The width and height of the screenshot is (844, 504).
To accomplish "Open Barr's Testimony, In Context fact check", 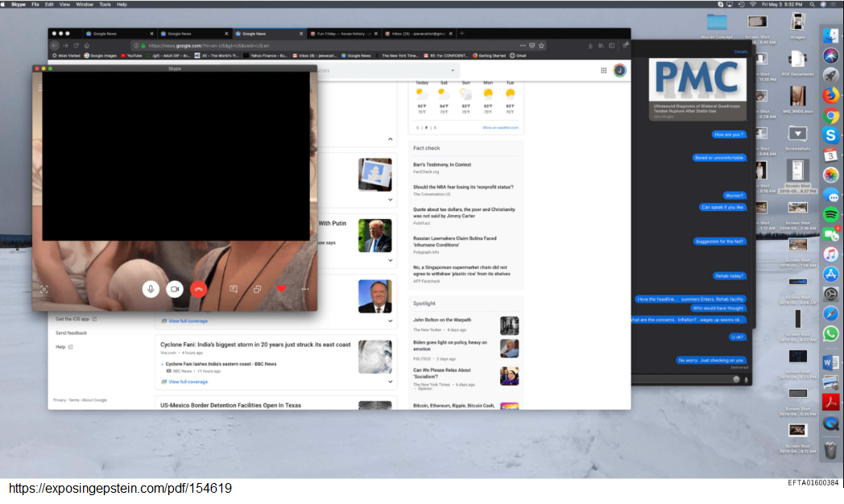I will (442, 164).
